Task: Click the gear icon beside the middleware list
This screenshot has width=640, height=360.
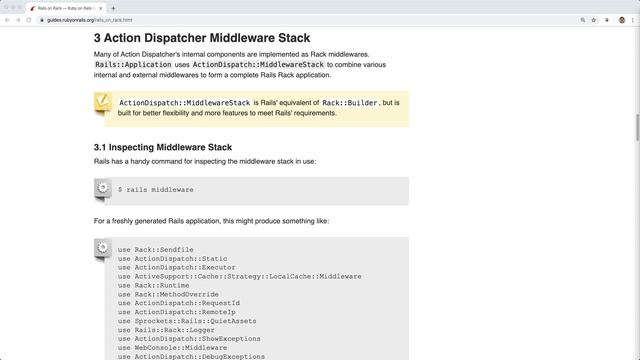Action: pyautogui.click(x=102, y=248)
